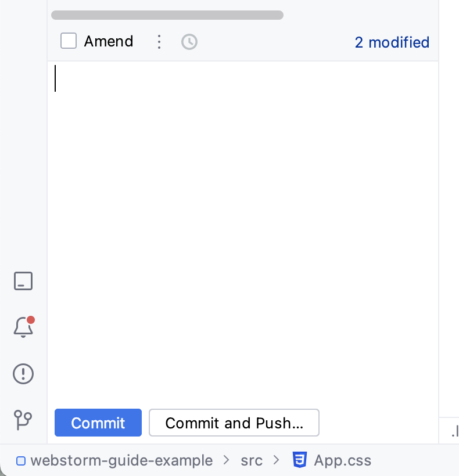Click the red notification badge on the bell
This screenshot has width=459, height=476.
point(31,320)
